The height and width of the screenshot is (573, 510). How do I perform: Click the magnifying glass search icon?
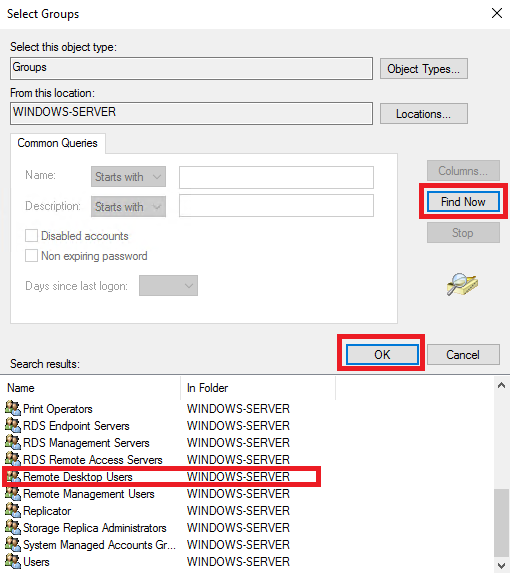coord(462,284)
